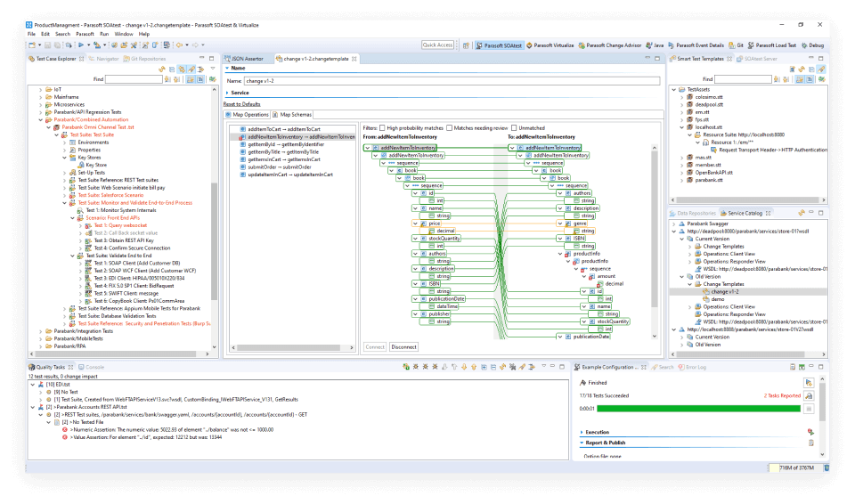Click the icon beside Finished status row
This screenshot has height=504, width=855.
[x=810, y=382]
